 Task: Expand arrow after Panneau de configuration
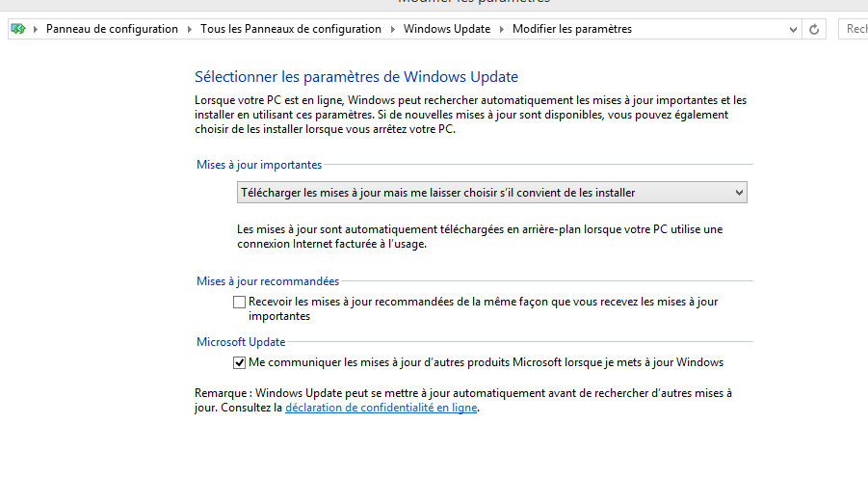(190, 29)
